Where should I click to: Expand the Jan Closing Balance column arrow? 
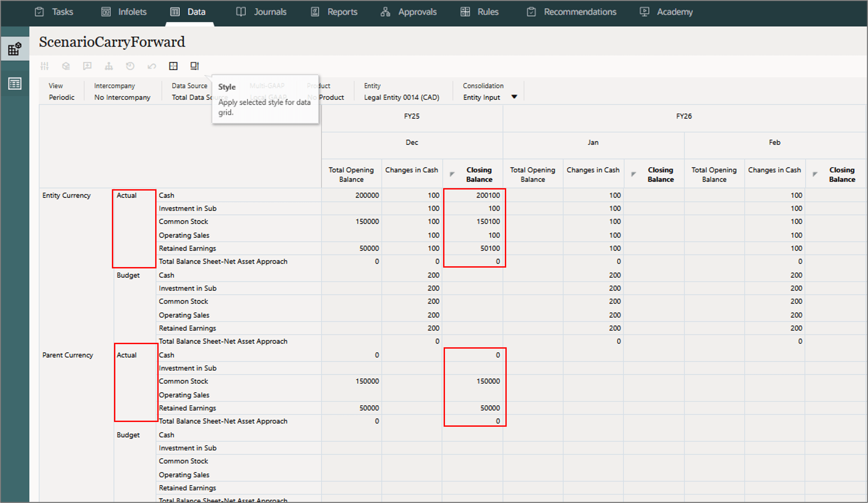633,174
